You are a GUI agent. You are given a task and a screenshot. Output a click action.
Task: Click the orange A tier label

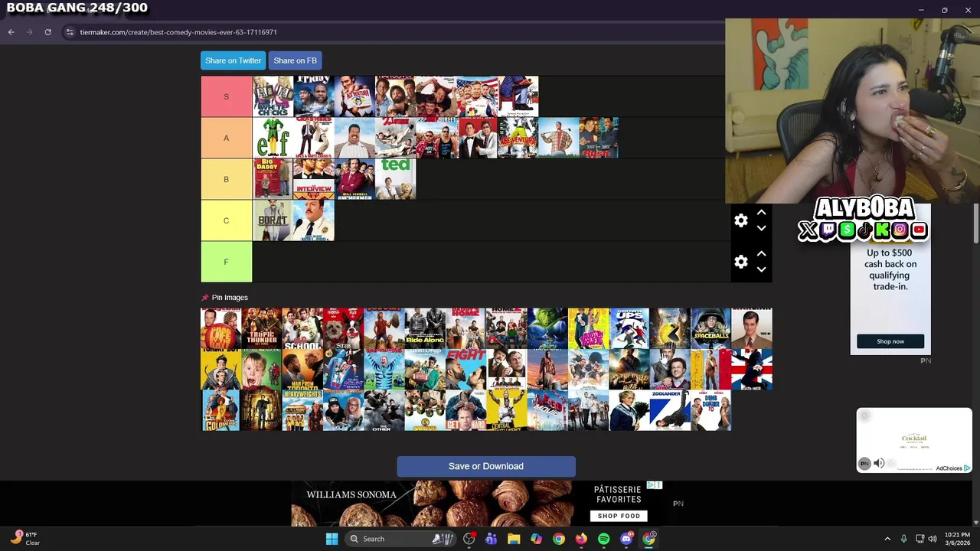coord(226,138)
